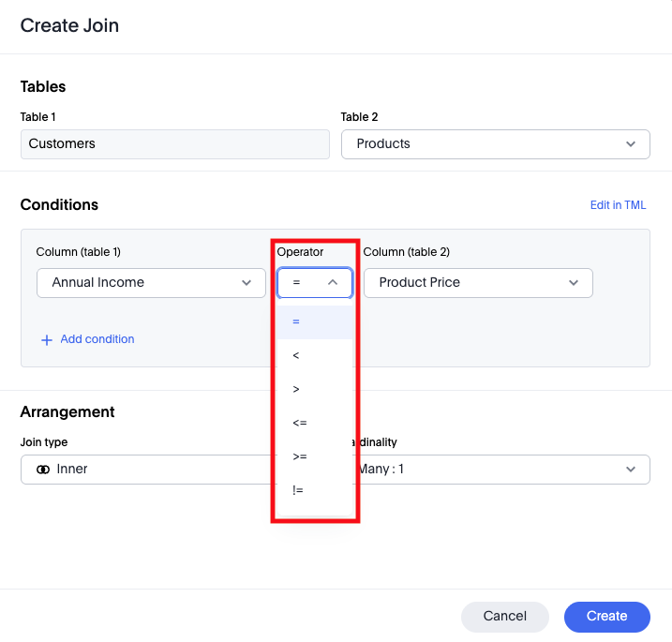Open the Product Price column dropdown
The image size is (672, 642).
click(x=477, y=282)
